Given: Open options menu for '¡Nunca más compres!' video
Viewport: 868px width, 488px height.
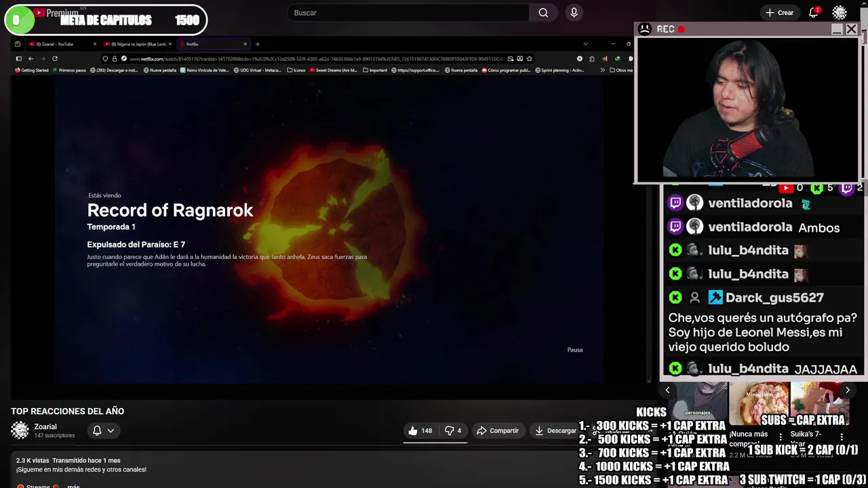Looking at the screenshot, I should [x=781, y=437].
